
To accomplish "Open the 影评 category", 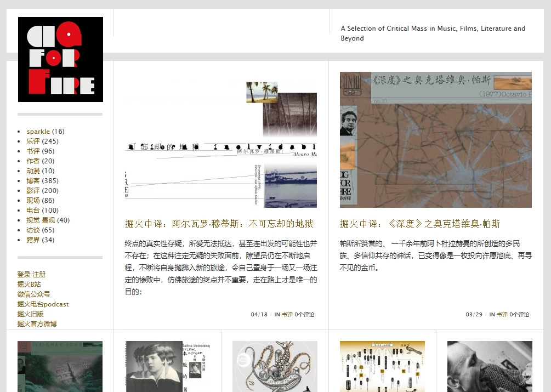I will coord(33,191).
